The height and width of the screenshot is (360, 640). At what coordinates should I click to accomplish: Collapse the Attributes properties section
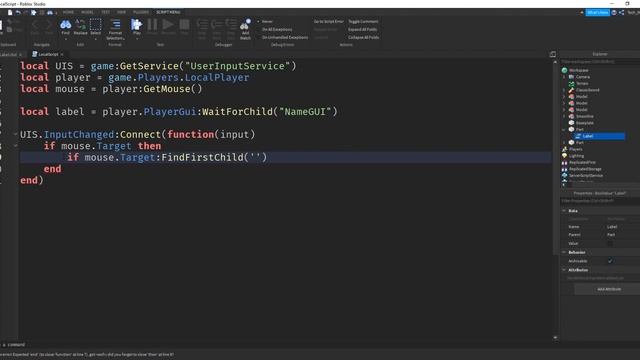[x=564, y=270]
